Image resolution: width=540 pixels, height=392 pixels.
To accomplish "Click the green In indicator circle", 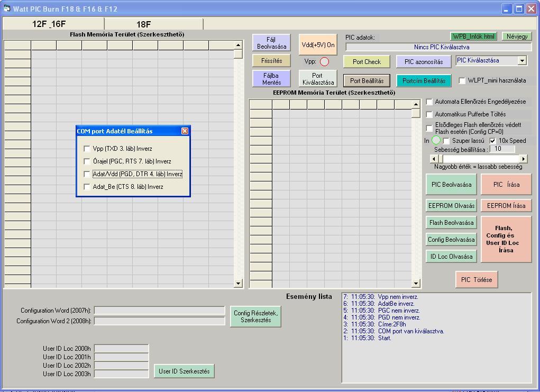I will point(436,140).
